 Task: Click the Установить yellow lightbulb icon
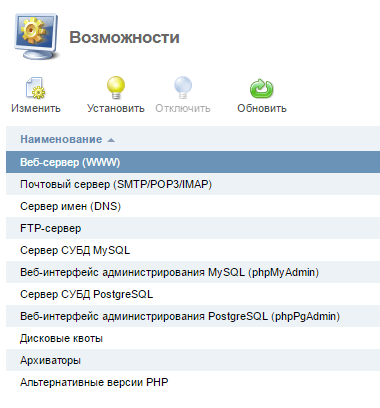tap(116, 88)
